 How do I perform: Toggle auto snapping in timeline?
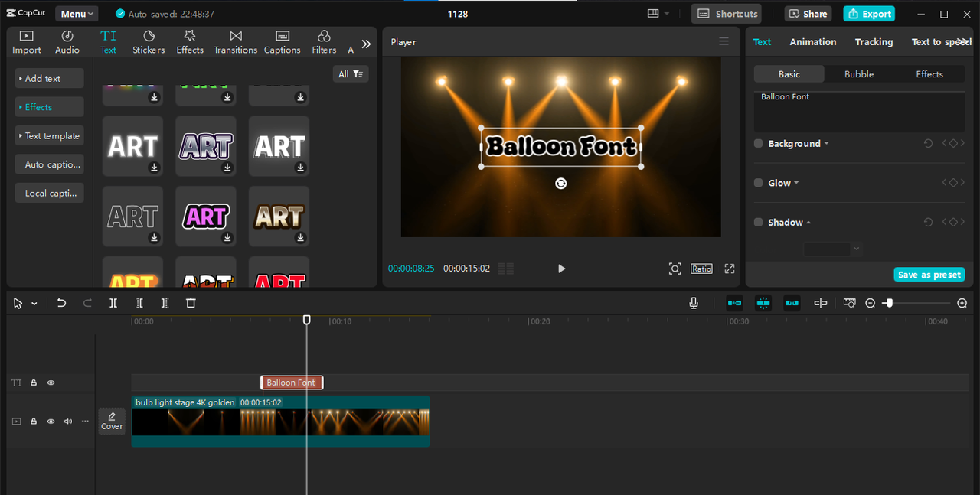[763, 303]
